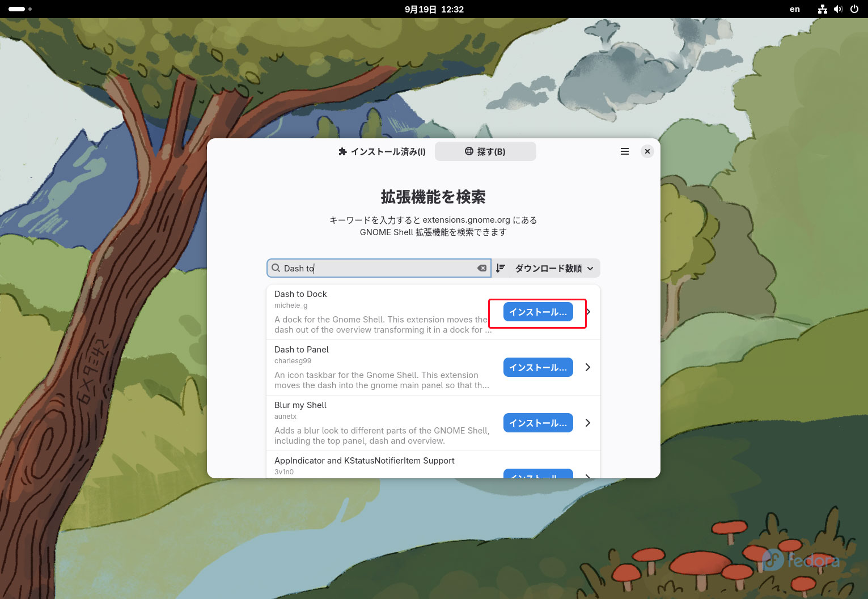Click author name aunetx
Screen dimensions: 868x599
(285, 417)
